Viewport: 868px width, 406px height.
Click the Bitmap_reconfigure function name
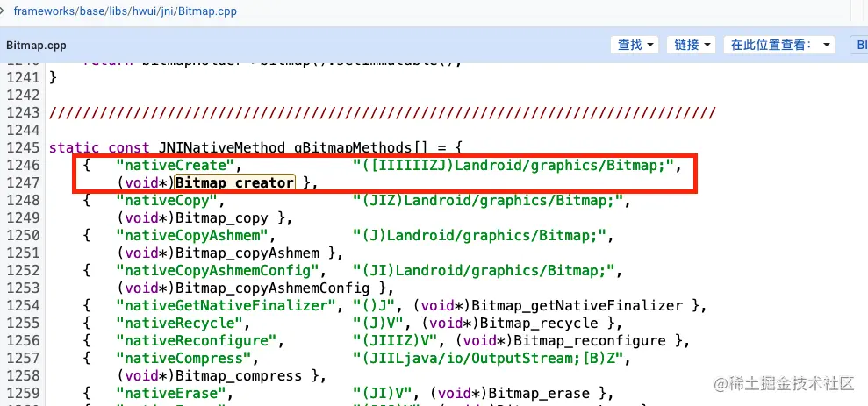(590, 341)
